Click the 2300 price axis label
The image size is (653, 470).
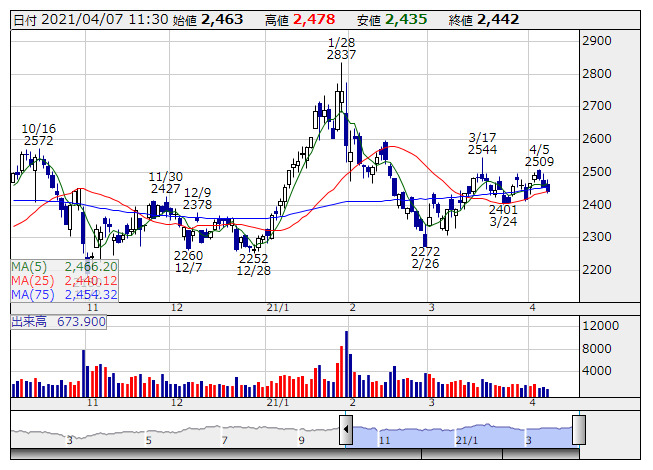(x=597, y=237)
